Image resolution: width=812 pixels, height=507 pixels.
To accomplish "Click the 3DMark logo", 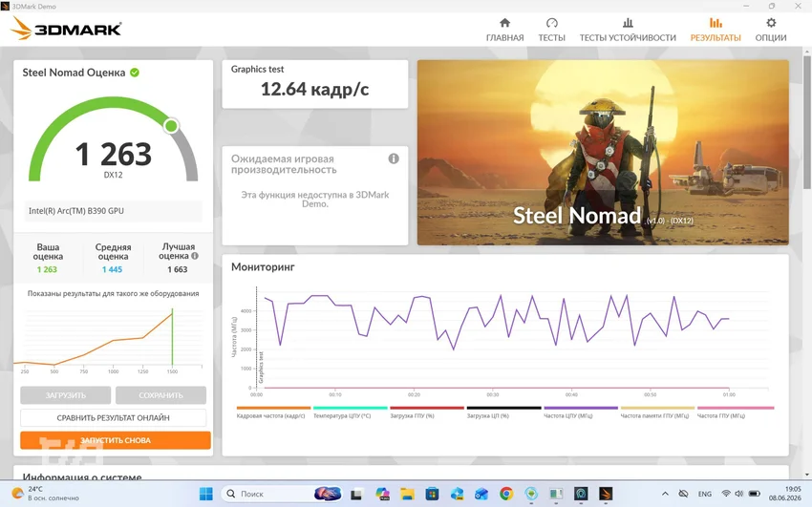I will click(66, 29).
